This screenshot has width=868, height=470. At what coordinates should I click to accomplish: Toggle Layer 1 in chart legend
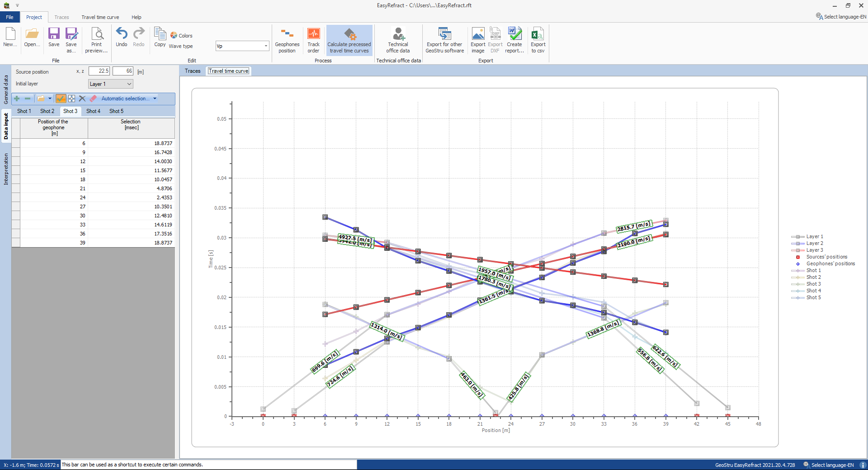[807, 237]
